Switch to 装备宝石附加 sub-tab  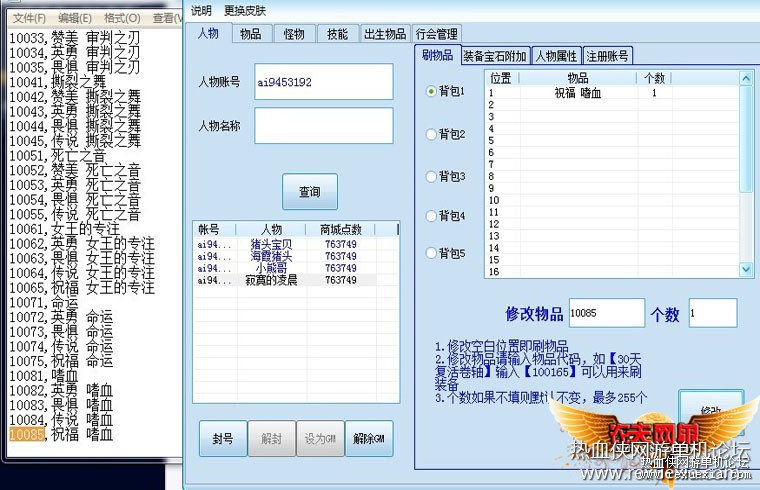pos(495,56)
